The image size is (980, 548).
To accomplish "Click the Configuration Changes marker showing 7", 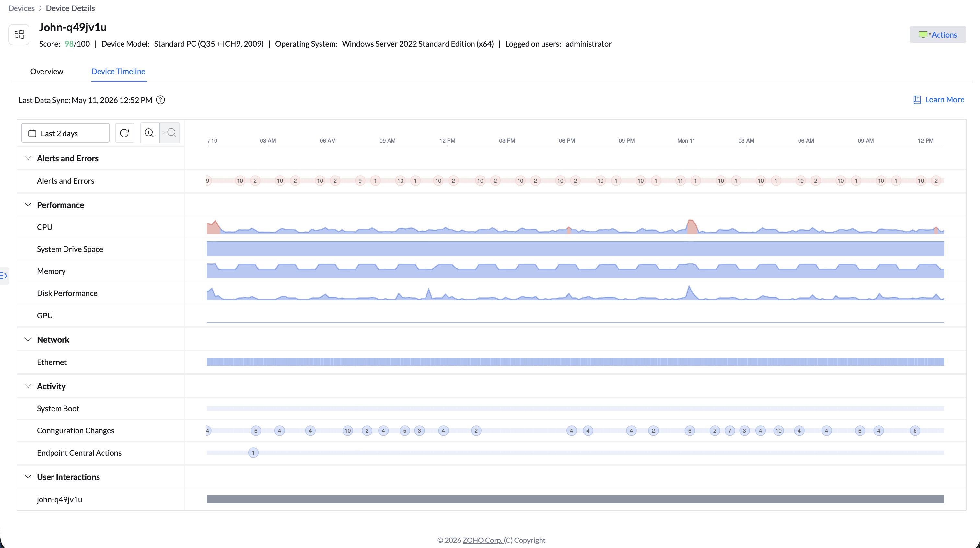I will click(730, 430).
